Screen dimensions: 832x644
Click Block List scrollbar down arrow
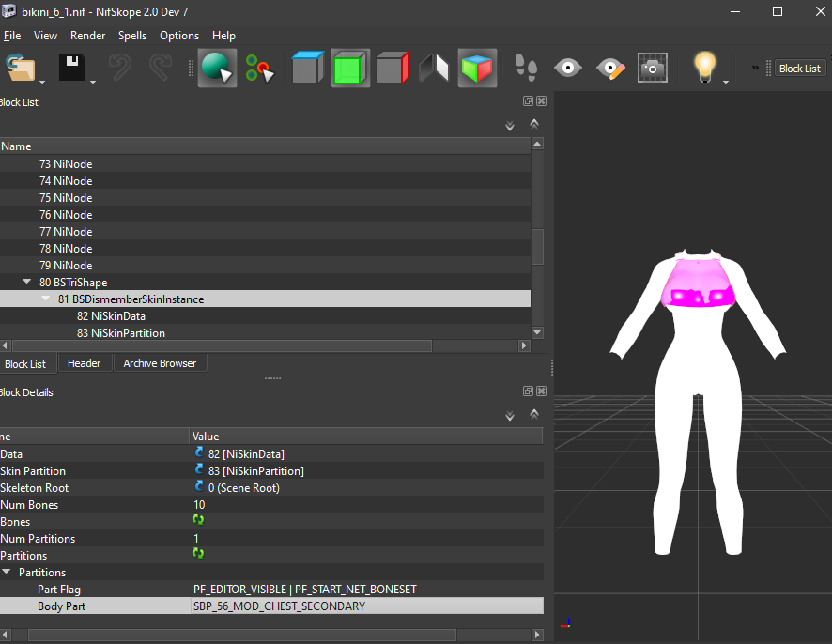(x=537, y=332)
